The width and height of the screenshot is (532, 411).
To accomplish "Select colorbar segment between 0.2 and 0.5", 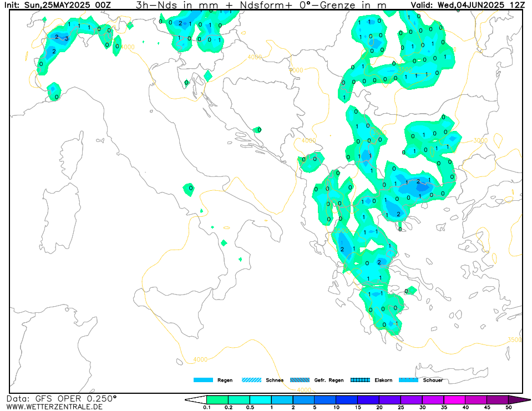I will [239, 399].
